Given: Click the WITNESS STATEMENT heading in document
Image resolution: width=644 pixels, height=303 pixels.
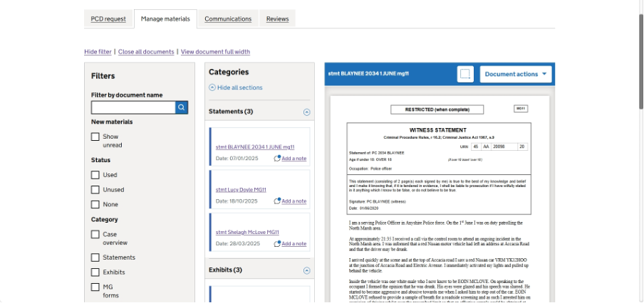Looking at the screenshot, I should click(x=438, y=130).
